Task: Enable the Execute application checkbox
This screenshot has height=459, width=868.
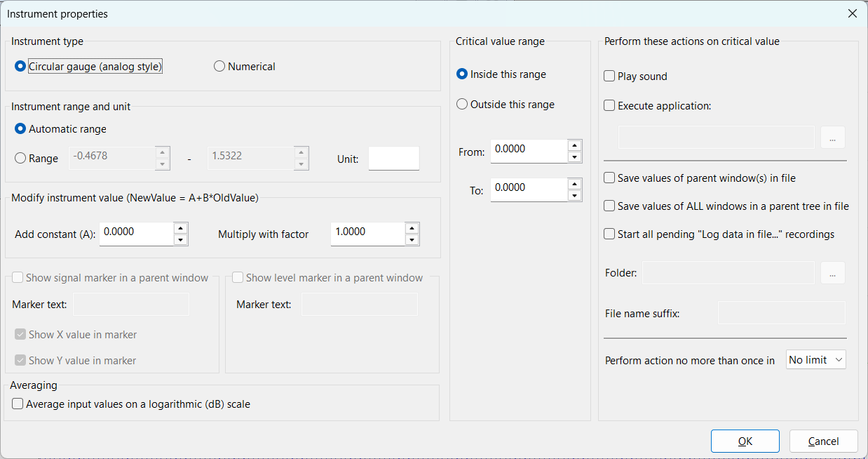Action: tap(609, 106)
